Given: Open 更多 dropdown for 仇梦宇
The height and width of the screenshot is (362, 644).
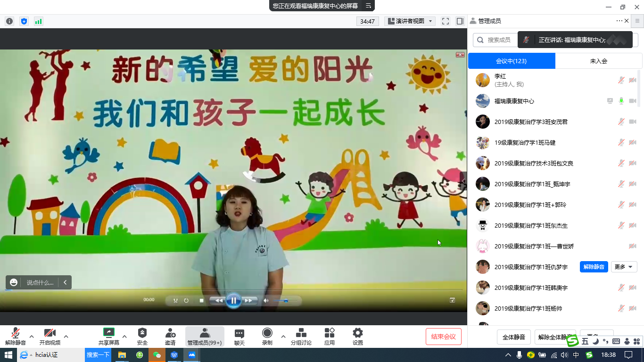Looking at the screenshot, I should coord(624,267).
